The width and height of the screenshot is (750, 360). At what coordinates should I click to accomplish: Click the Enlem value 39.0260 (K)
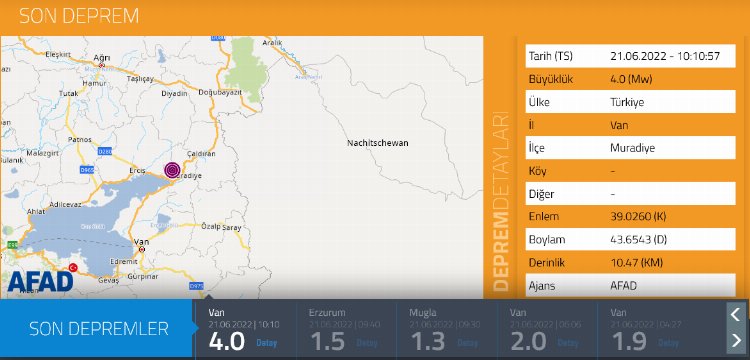tap(638, 217)
